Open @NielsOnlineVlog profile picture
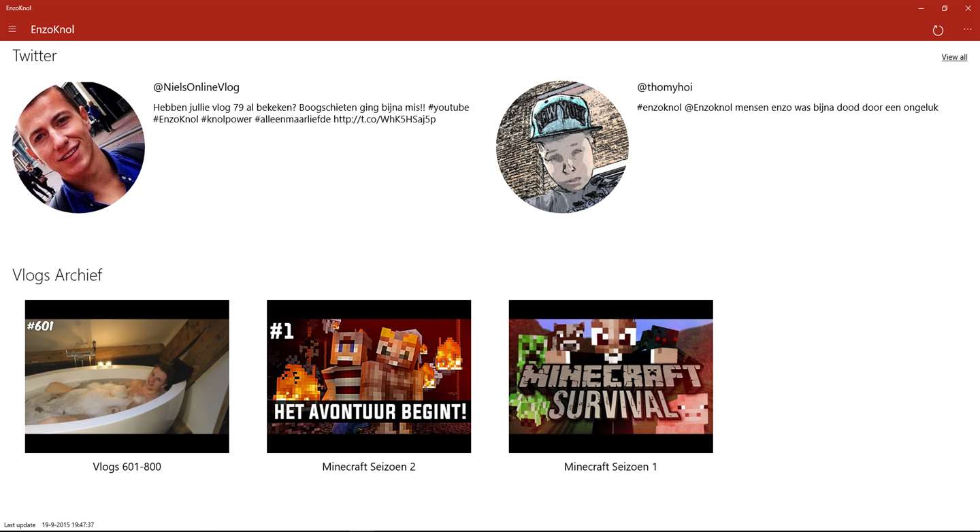Image resolution: width=980 pixels, height=532 pixels. 79,147
